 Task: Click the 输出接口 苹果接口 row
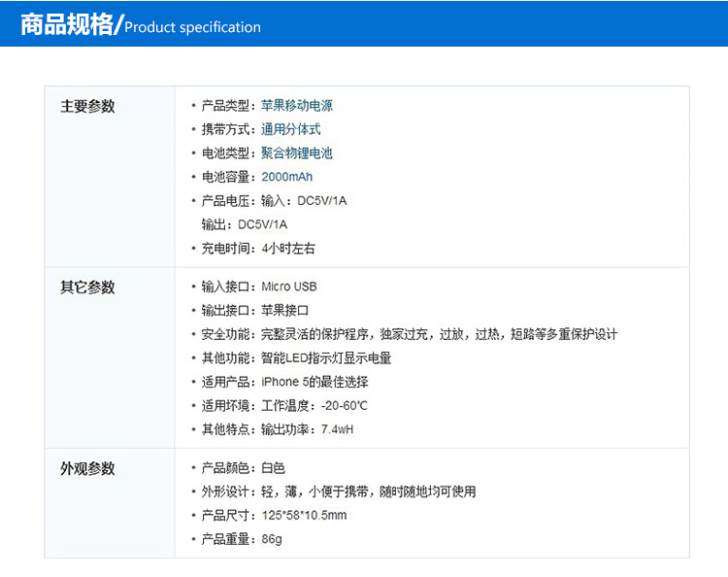(x=255, y=311)
